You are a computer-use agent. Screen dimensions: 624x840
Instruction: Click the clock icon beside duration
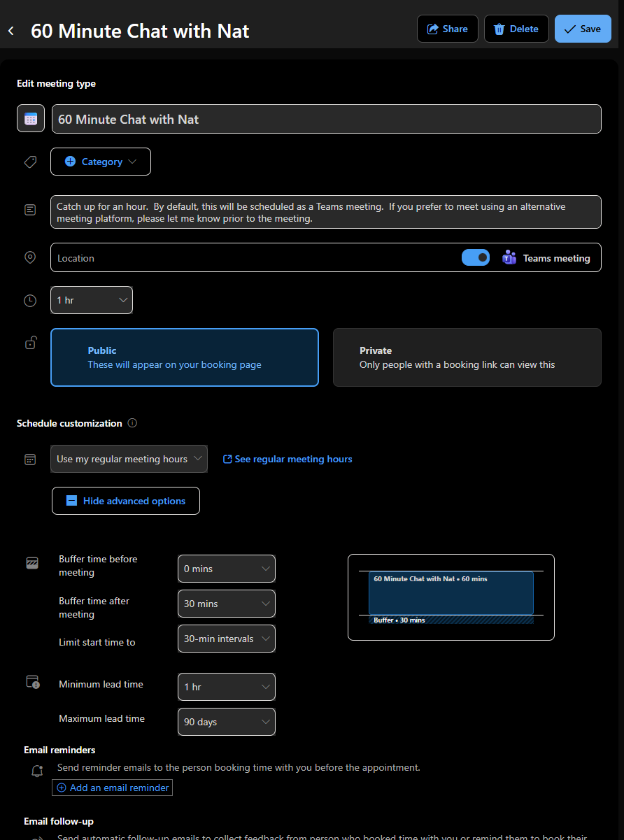(x=30, y=300)
